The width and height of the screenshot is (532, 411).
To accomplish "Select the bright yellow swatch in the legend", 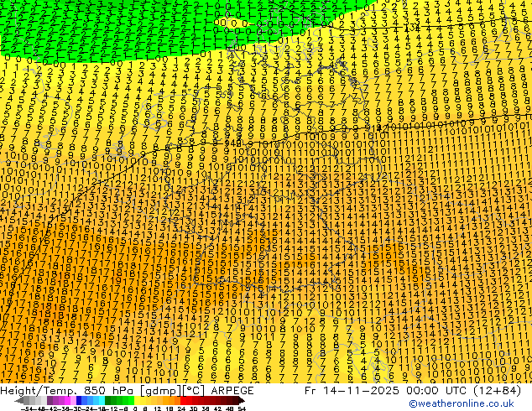I will click(x=137, y=401).
